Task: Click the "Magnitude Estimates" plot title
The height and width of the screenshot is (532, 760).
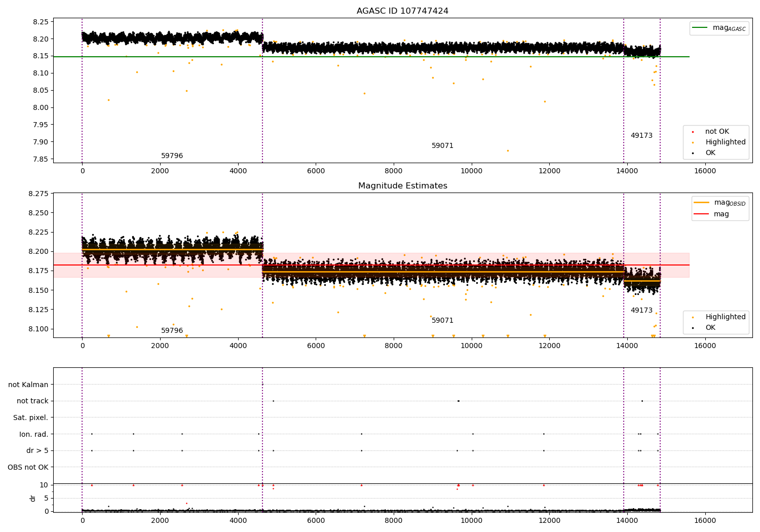Action: coord(402,186)
